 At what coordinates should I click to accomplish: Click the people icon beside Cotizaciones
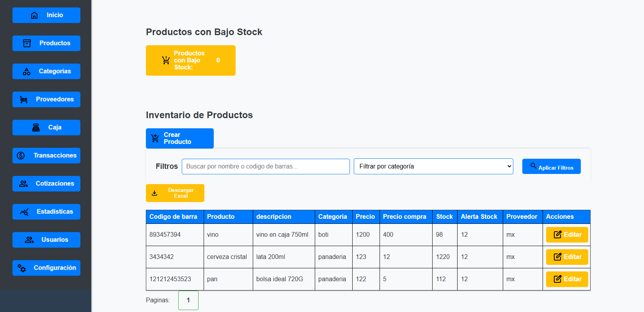(x=23, y=184)
